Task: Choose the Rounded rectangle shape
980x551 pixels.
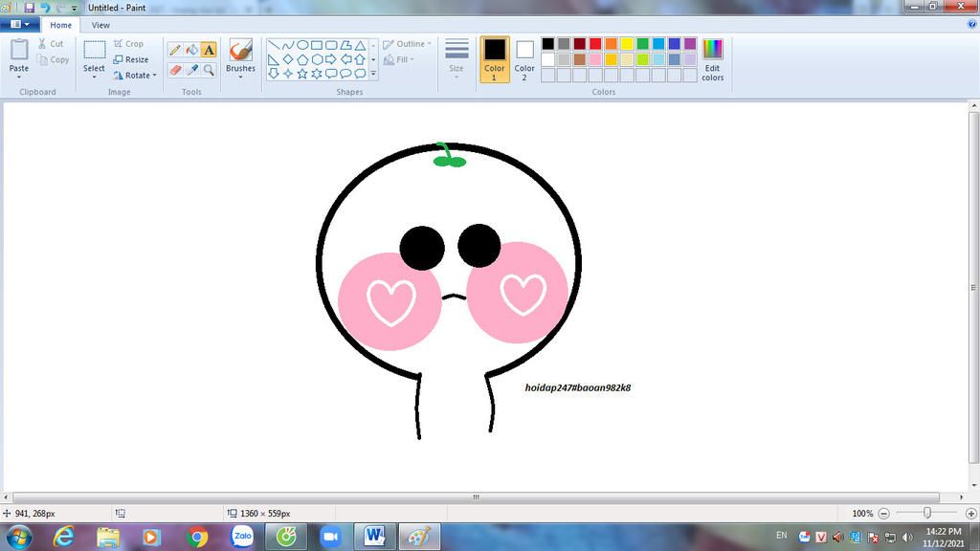Action: (x=331, y=45)
